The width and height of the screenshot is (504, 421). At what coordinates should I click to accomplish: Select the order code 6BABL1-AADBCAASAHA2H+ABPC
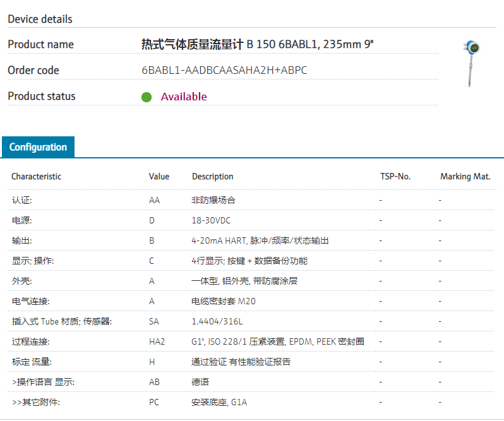coord(224,70)
